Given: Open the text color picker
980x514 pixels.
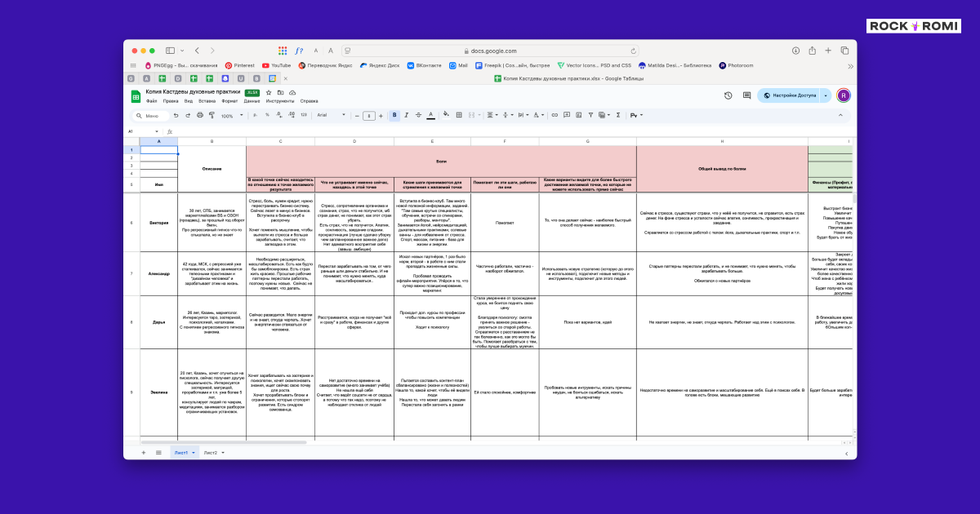Looking at the screenshot, I should point(430,115).
